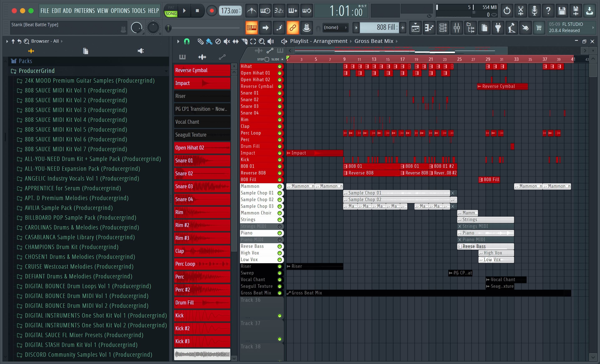Viewport: 600px width, 364px height.
Task: Toggle the SLIDE mode button
Action: (x=282, y=59)
